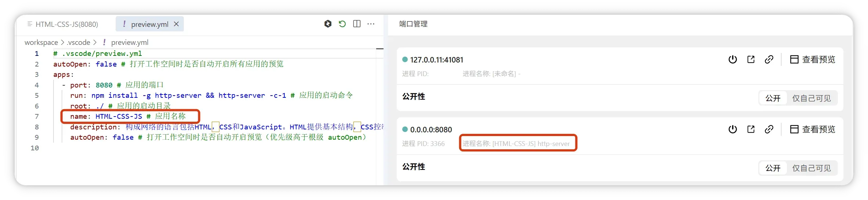
Task: Switch to the HTML-CSS-JS(8080) tab
Action: pos(66,24)
